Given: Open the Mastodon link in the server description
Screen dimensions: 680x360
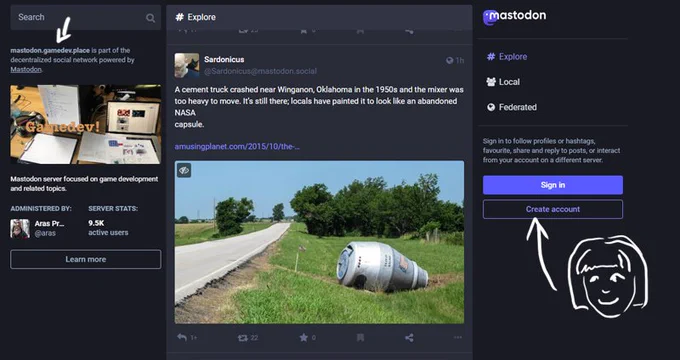Looking at the screenshot, I should (26, 69).
